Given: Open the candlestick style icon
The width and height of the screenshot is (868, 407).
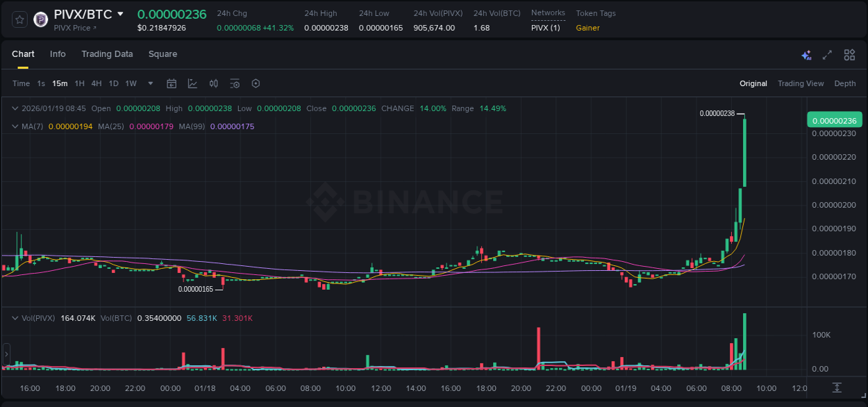Looking at the screenshot, I should 213,83.
